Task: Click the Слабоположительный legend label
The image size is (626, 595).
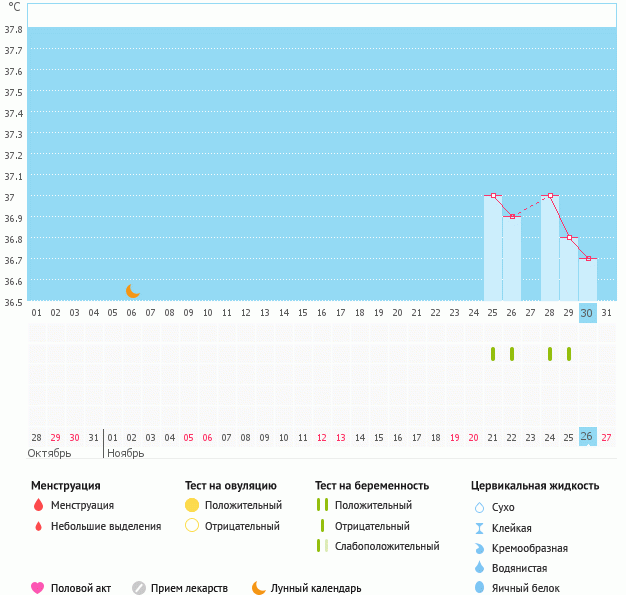Action: pyautogui.click(x=387, y=546)
